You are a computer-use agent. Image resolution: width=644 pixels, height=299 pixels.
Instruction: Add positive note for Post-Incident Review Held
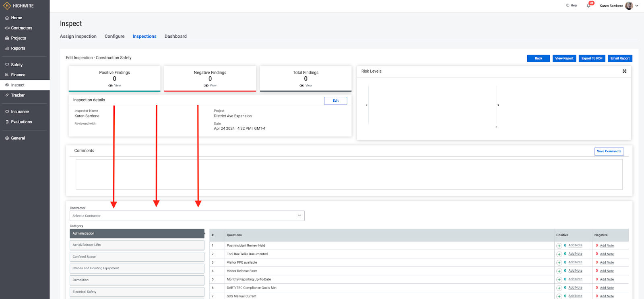coord(575,245)
